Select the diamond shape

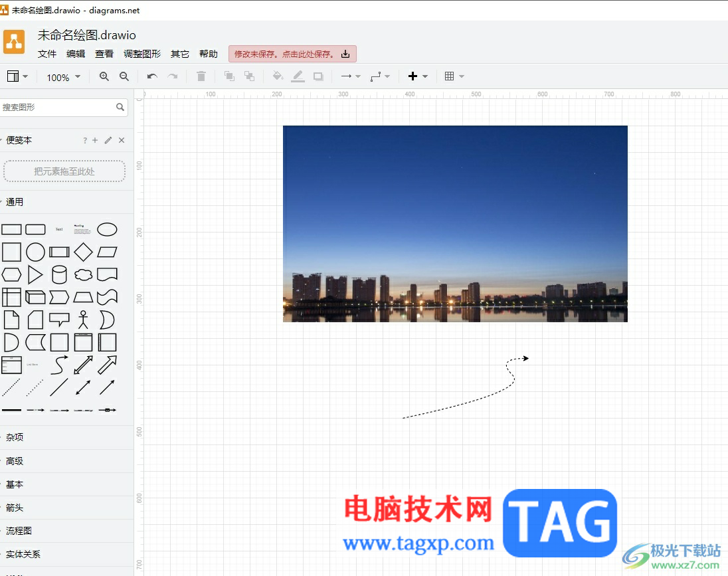pyautogui.click(x=83, y=252)
